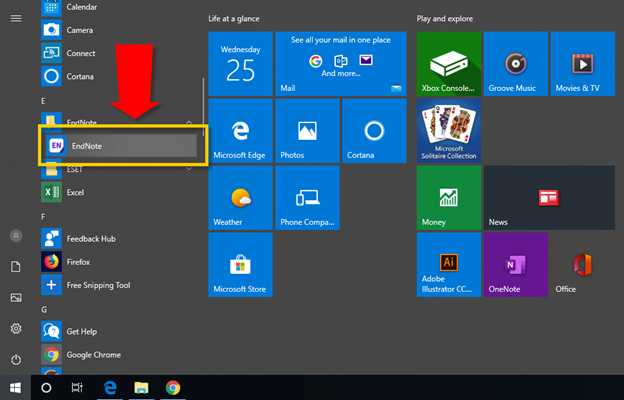This screenshot has width=624, height=400.
Task: Open Groove Music tile
Action: (516, 64)
